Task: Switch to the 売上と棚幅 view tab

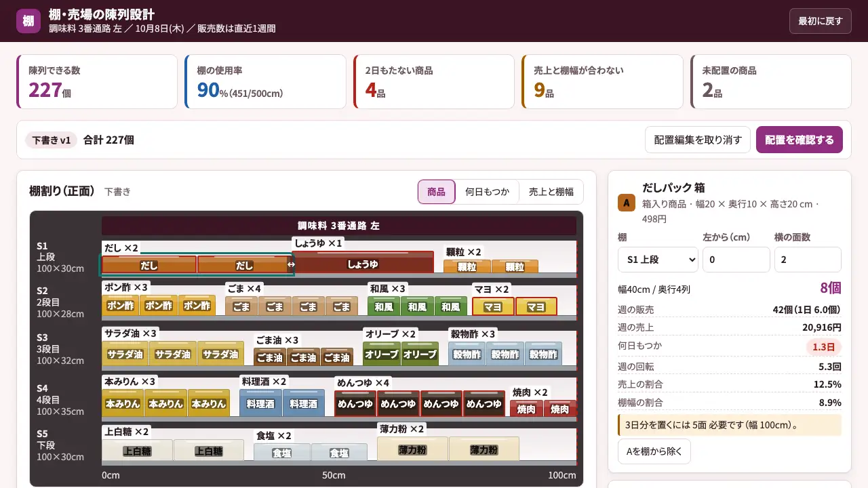Action: coord(551,192)
